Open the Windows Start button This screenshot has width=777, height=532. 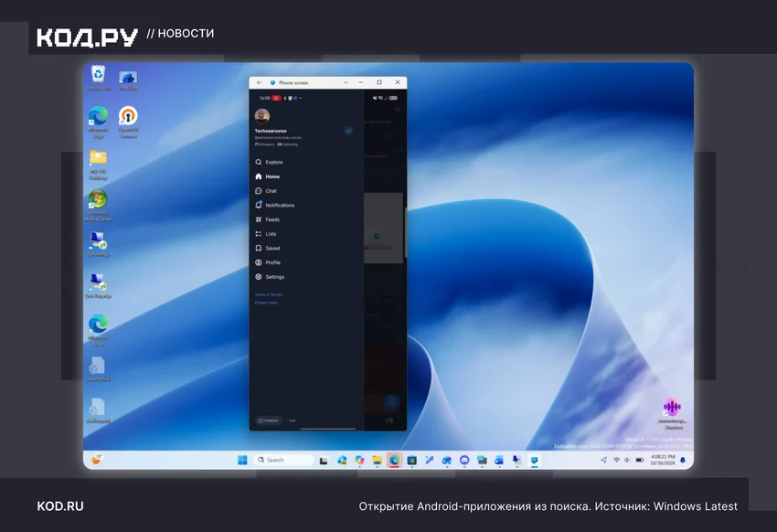pyautogui.click(x=242, y=460)
